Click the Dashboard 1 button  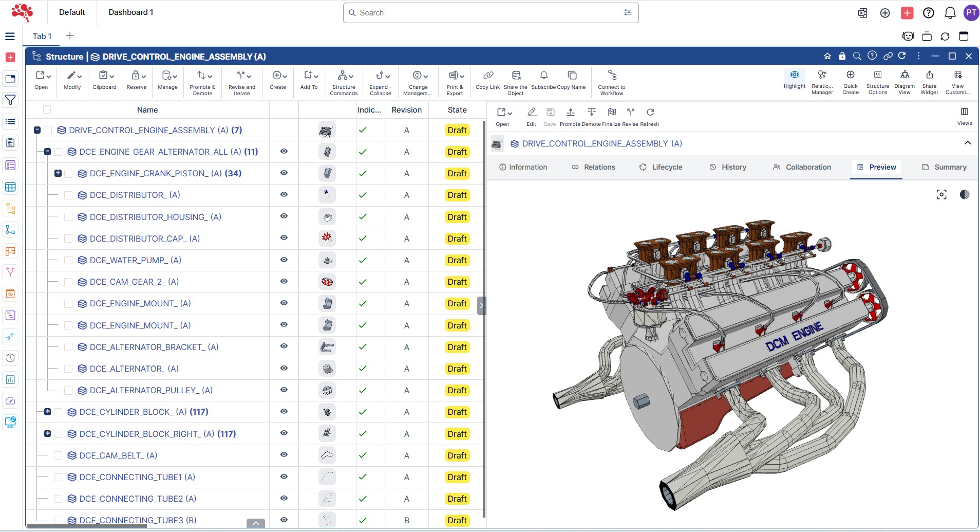[130, 12]
